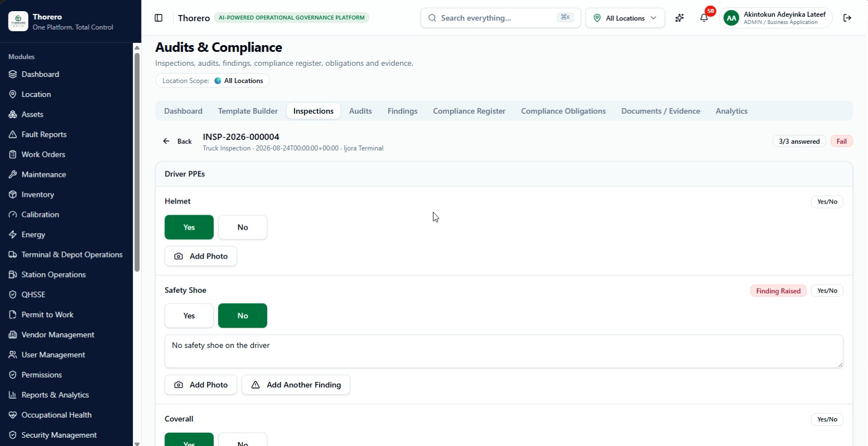Open notifications bell icon
The image size is (868, 446).
coord(704,18)
